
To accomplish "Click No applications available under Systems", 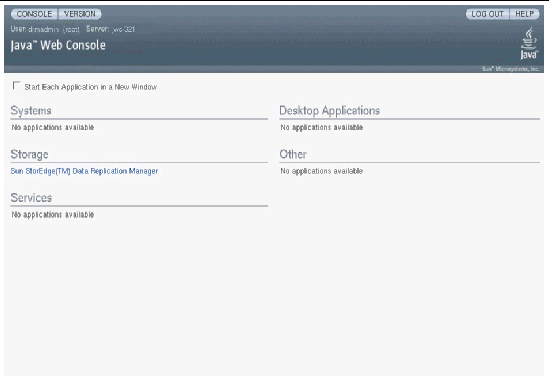I will (x=53, y=127).
